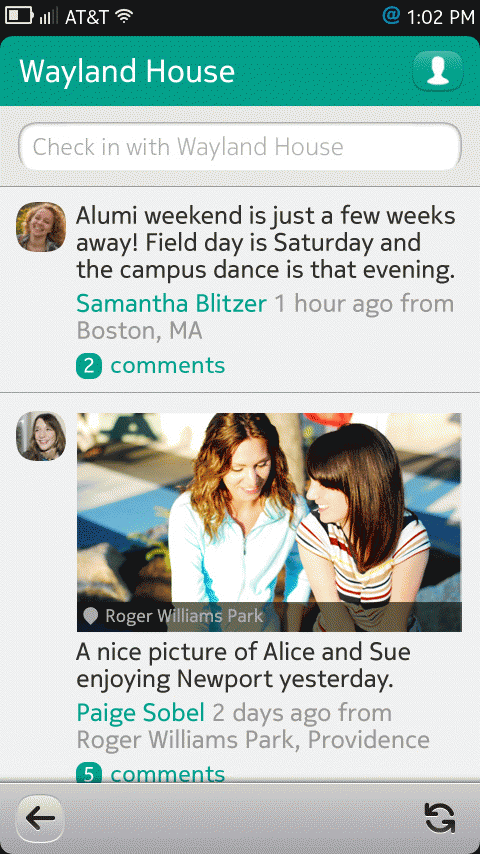This screenshot has width=480, height=854.
Task: Tap the cellular signal bars icon
Action: coord(48,16)
